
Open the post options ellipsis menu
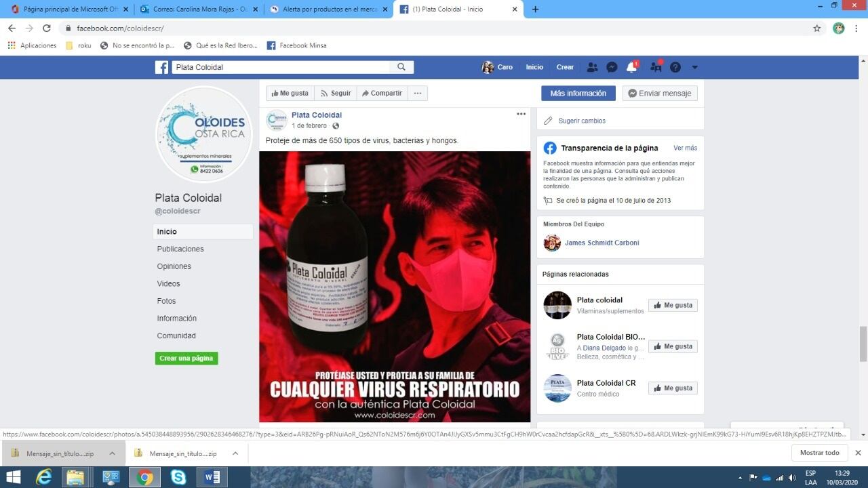(521, 114)
